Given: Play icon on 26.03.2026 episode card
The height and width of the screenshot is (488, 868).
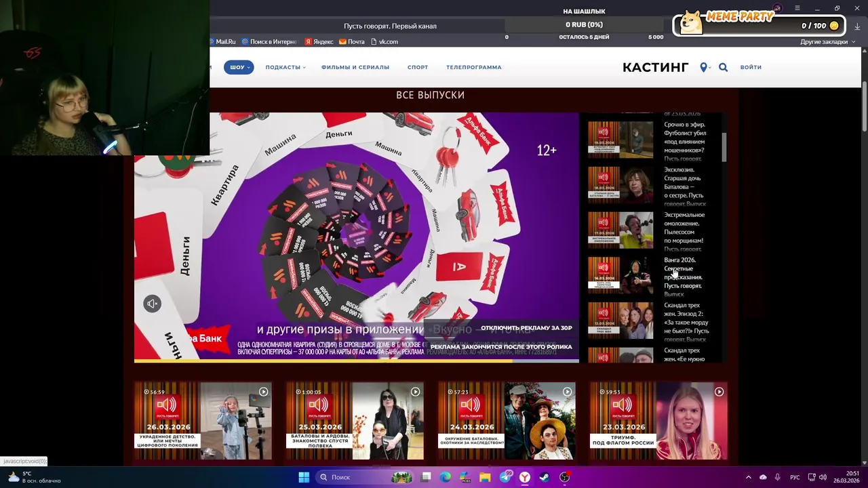Looking at the screenshot, I should (x=263, y=392).
